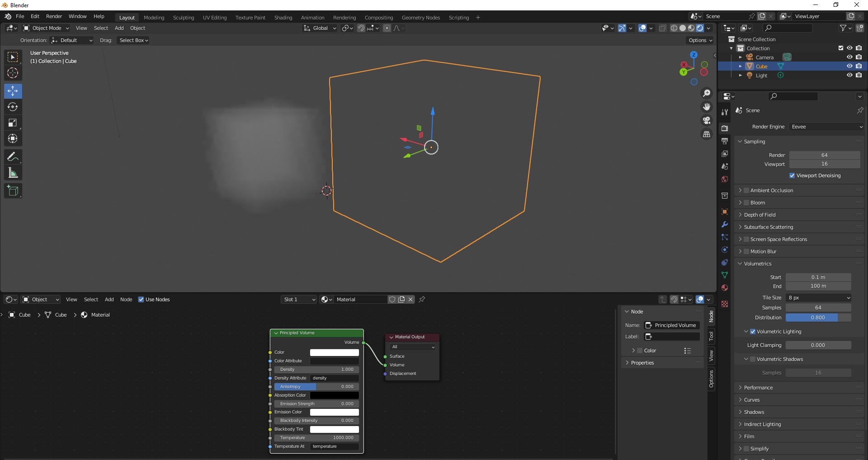Select the Scale tool in viewport toolbar

point(13,123)
